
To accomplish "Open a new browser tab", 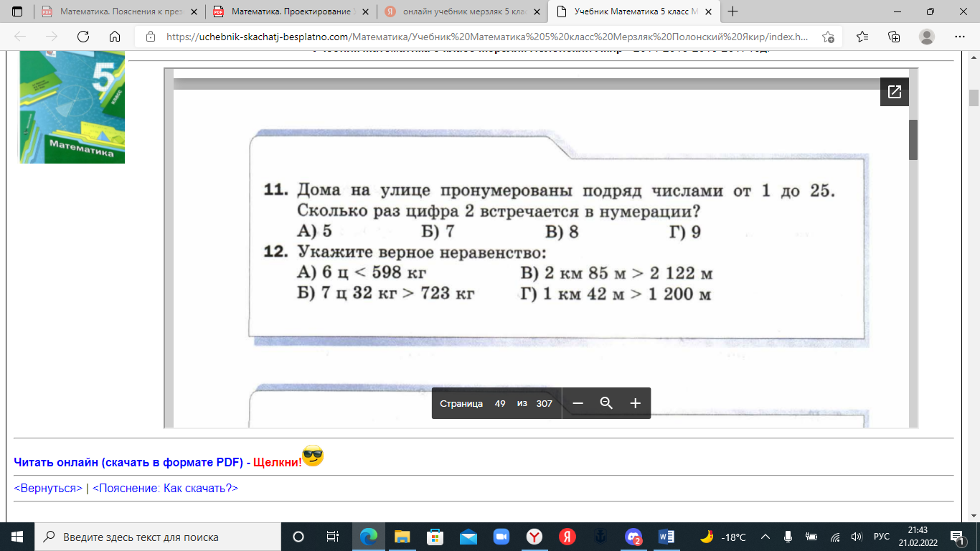I will click(x=733, y=11).
